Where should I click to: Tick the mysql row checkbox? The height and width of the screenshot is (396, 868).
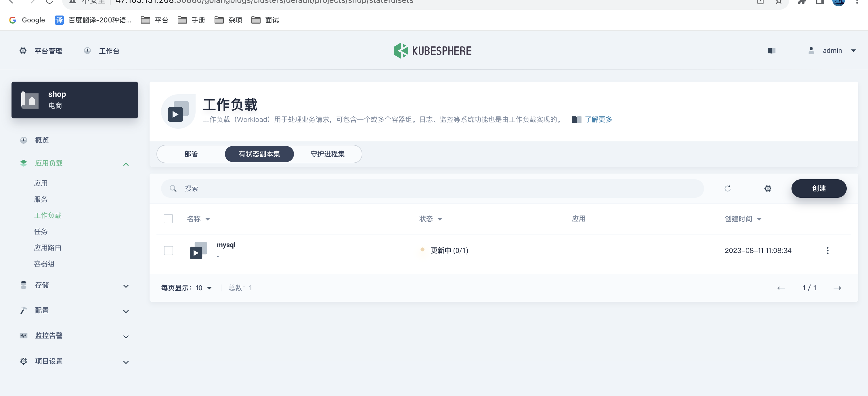pyautogui.click(x=168, y=250)
